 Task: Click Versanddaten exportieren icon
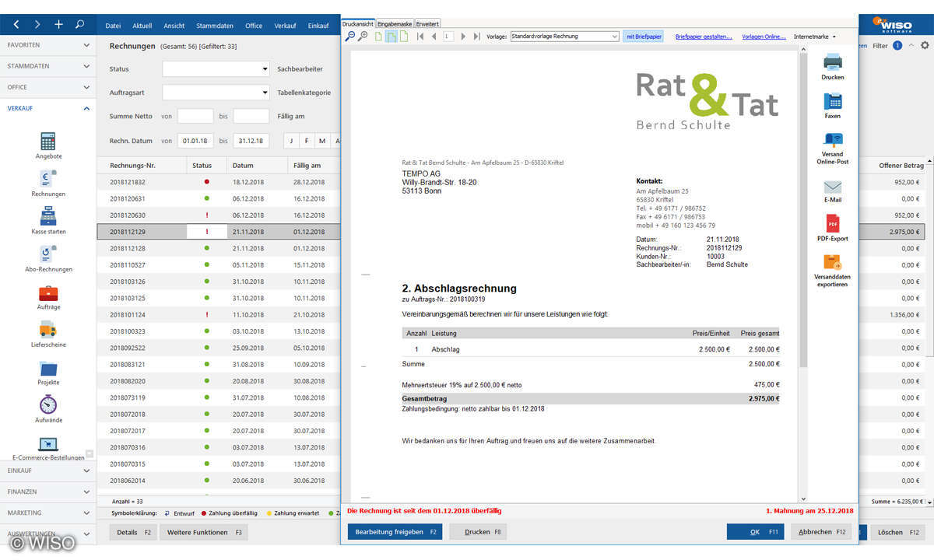click(x=833, y=263)
